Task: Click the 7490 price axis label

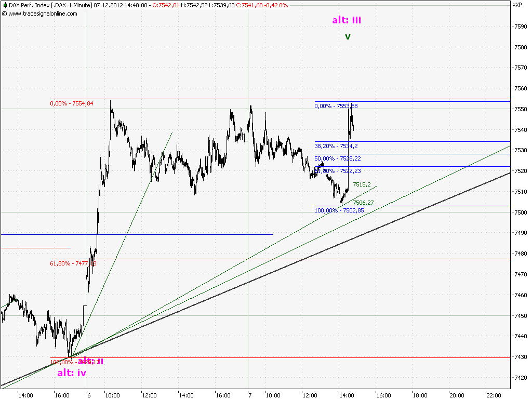Action: pyautogui.click(x=521, y=233)
